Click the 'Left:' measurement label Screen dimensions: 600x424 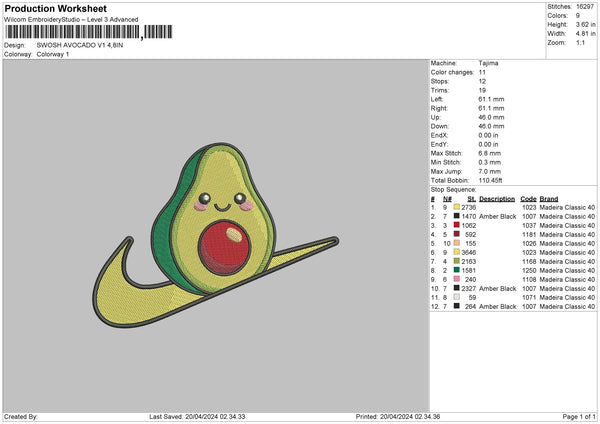coord(437,99)
